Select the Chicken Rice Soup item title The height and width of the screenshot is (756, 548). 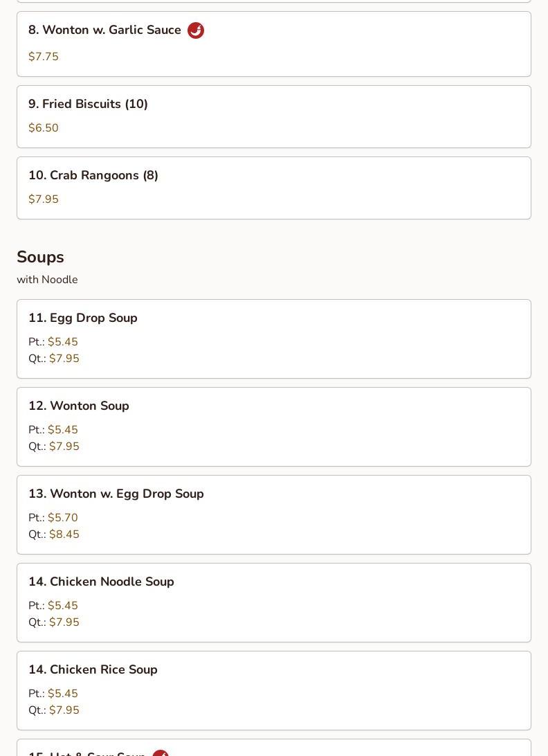point(93,669)
